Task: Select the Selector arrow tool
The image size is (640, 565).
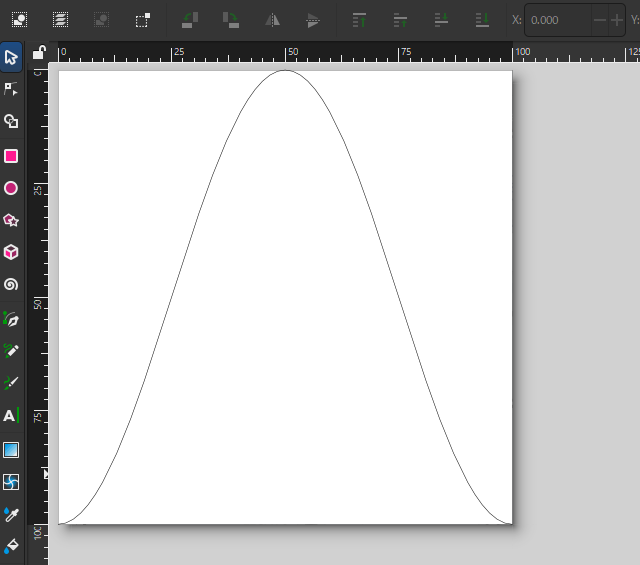Action: tap(11, 57)
